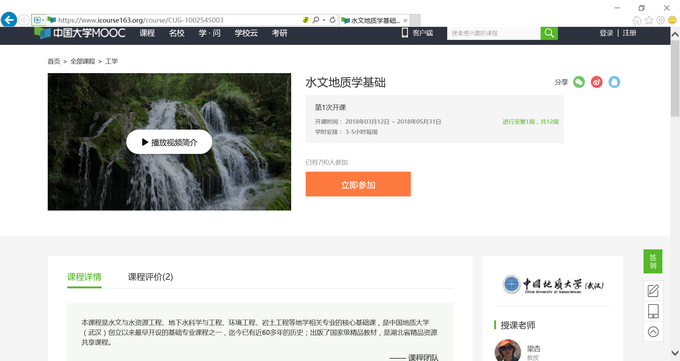
Task: Click the green 签到 sign-in button
Action: (653, 261)
